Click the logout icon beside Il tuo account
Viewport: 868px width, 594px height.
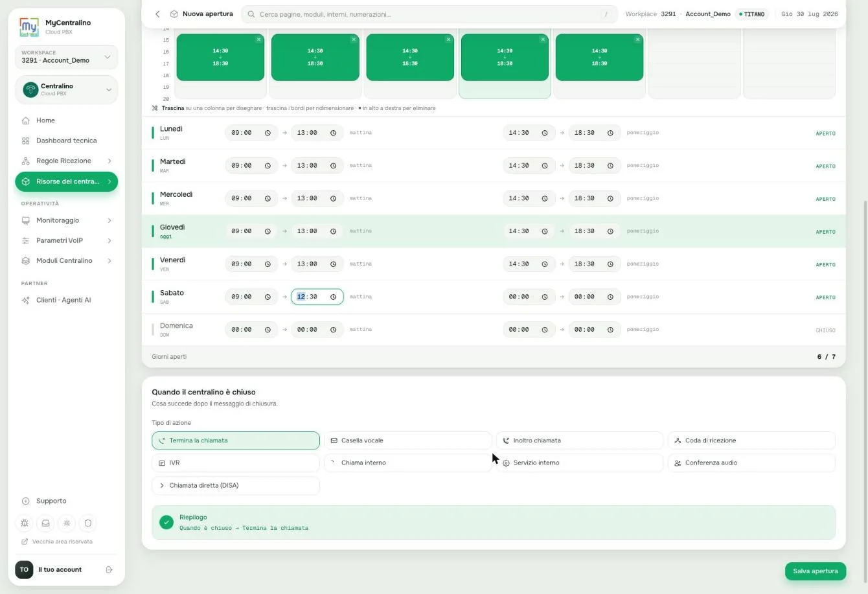(x=109, y=570)
